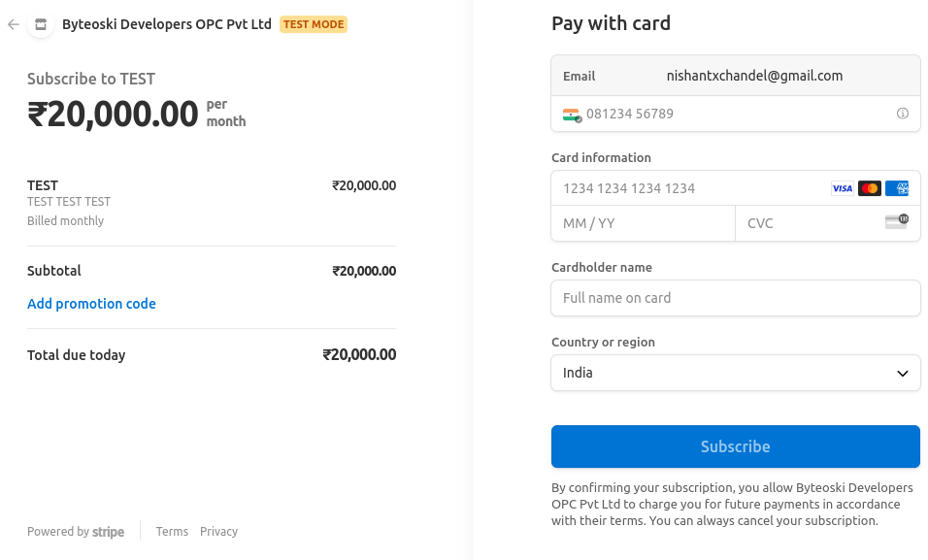Click Add promotion code link
This screenshot has height=560, width=928.
point(91,304)
